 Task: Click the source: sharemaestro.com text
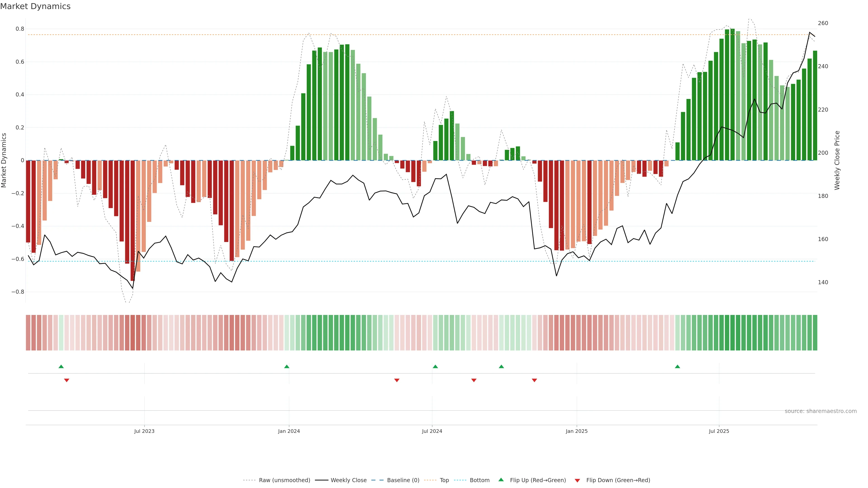[x=821, y=411]
